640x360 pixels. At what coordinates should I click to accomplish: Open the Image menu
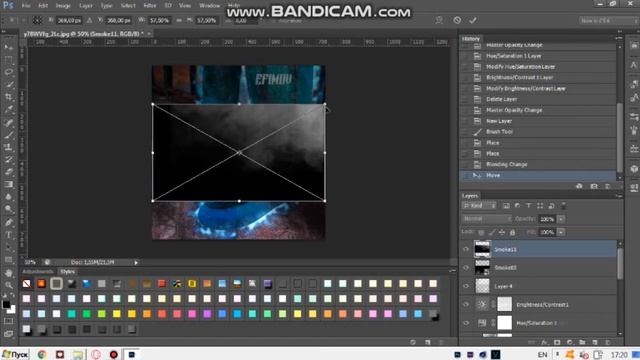click(63, 6)
